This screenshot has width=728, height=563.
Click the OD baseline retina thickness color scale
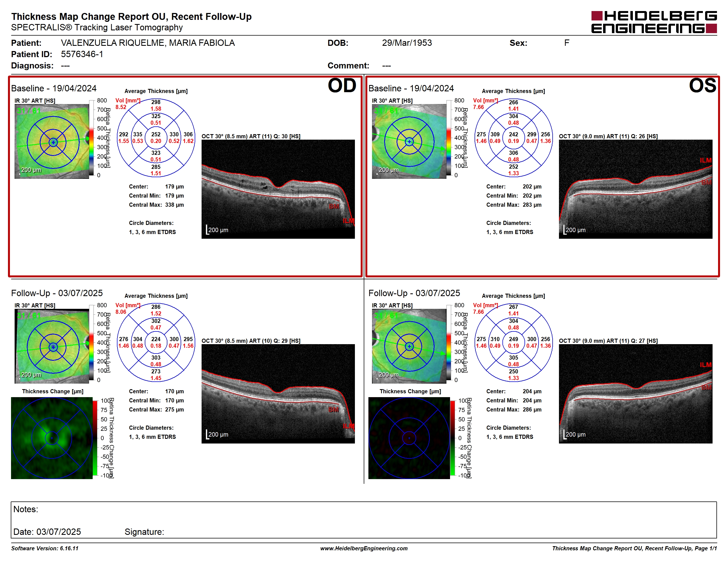91,138
